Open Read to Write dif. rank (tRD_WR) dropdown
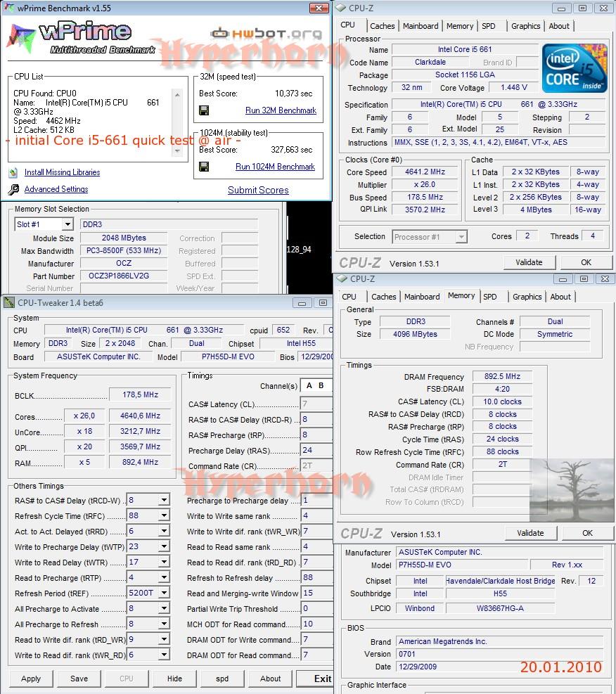Screen dimensions: 616x694 tap(164, 640)
